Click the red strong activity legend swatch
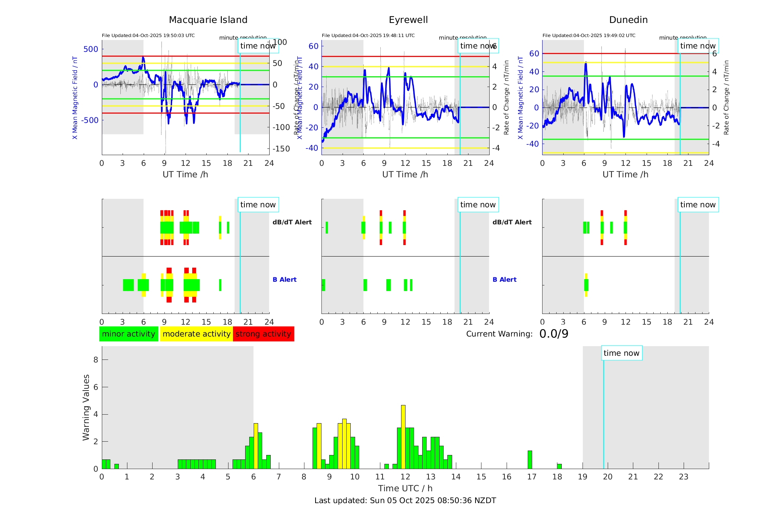Image resolution: width=784 pixels, height=532 pixels. [263, 334]
